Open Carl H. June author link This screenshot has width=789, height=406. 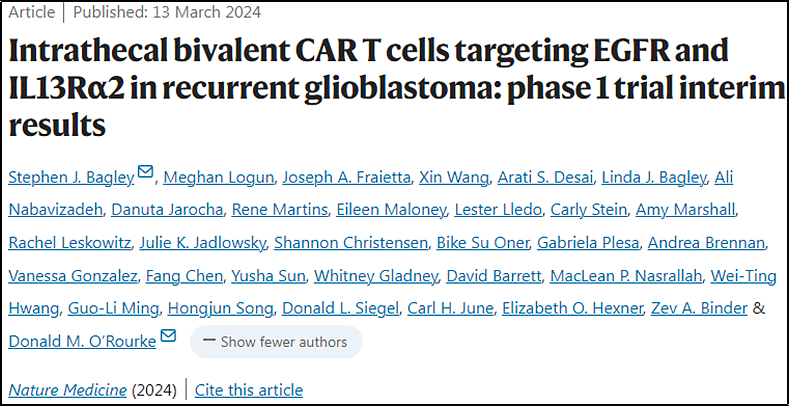(x=450, y=308)
